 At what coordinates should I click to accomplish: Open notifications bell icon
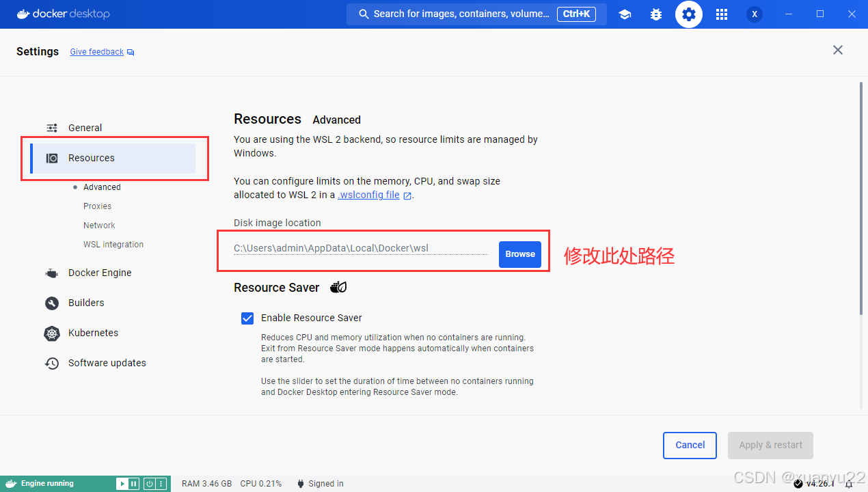pos(850,484)
